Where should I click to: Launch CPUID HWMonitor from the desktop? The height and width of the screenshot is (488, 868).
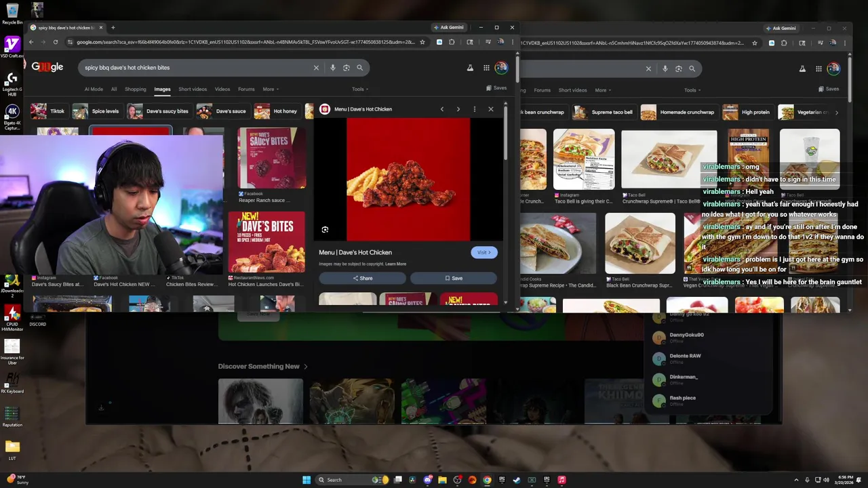pyautogui.click(x=12, y=317)
